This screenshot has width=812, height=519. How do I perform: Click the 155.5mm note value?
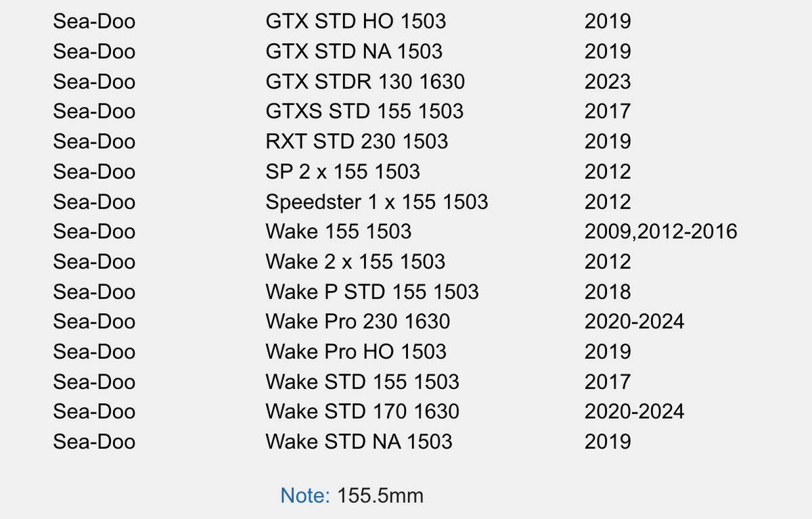[x=380, y=495]
